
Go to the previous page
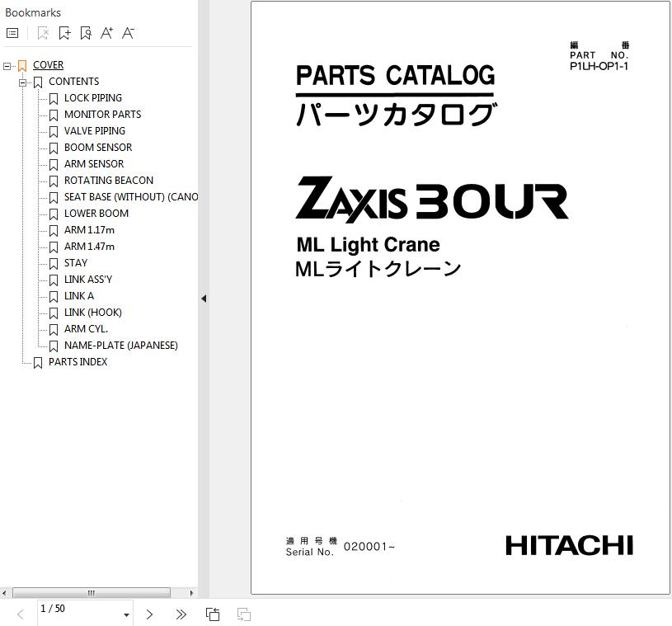click(x=20, y=614)
